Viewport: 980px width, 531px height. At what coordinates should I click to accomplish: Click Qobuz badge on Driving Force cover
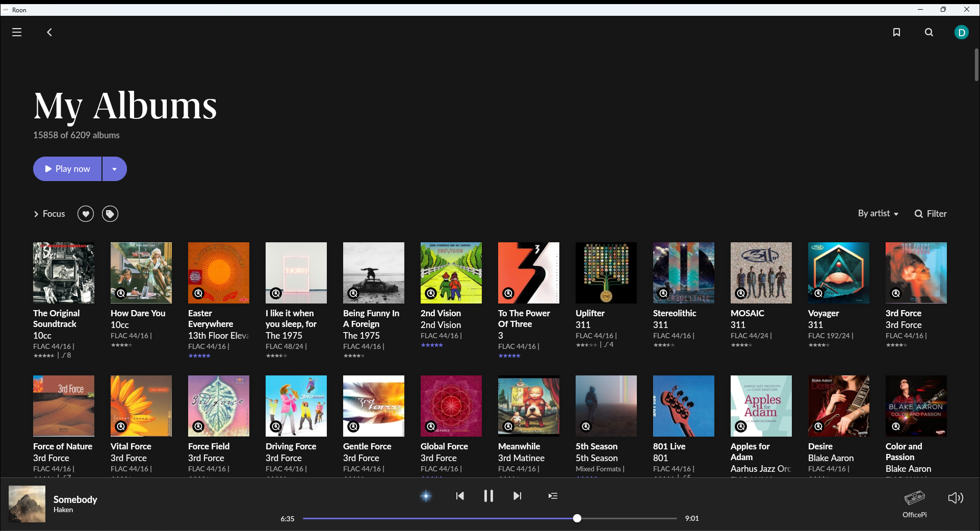(276, 426)
